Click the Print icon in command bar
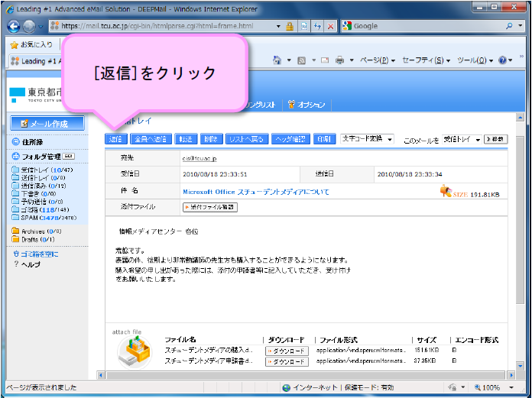This screenshot has height=398, width=532. pyautogui.click(x=339, y=60)
